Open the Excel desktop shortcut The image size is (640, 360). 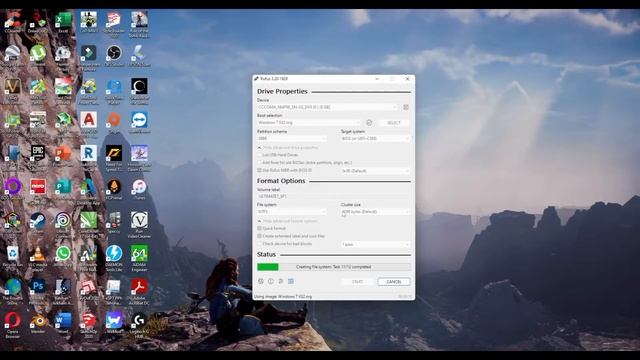click(x=63, y=22)
